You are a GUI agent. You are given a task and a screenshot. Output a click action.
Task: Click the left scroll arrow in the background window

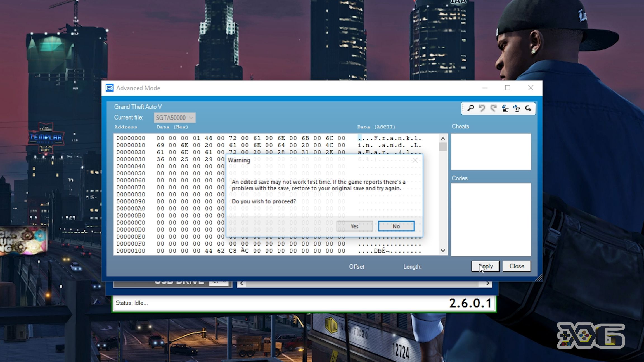(241, 284)
